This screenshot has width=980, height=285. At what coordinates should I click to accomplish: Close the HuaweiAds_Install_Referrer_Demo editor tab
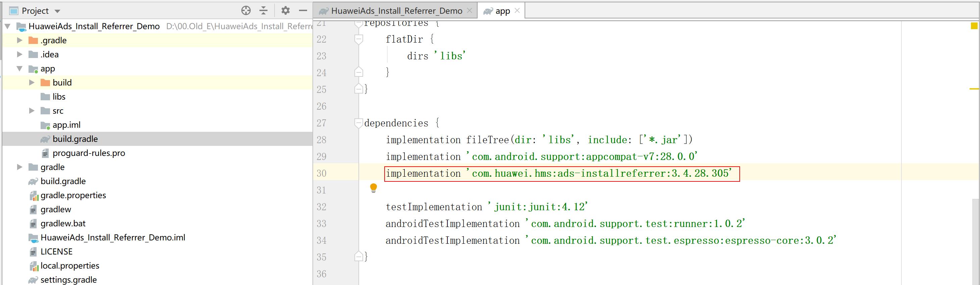pos(470,11)
